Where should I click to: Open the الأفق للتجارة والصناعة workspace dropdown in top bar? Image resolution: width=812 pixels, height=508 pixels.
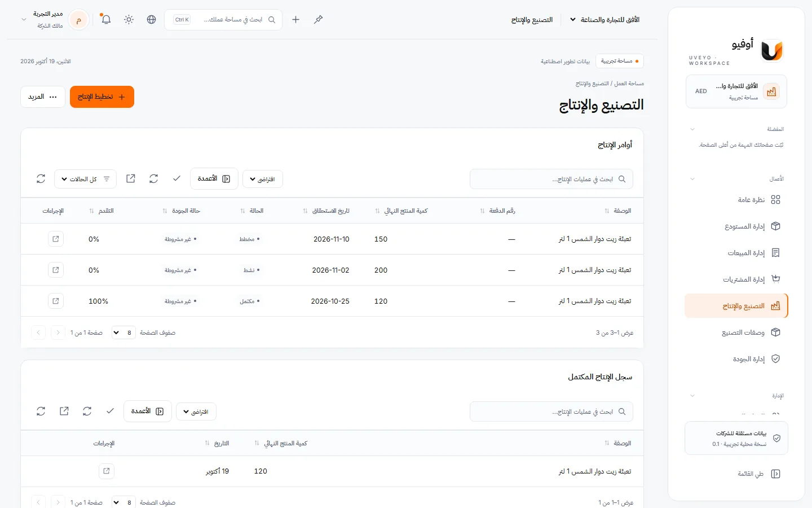[604, 20]
